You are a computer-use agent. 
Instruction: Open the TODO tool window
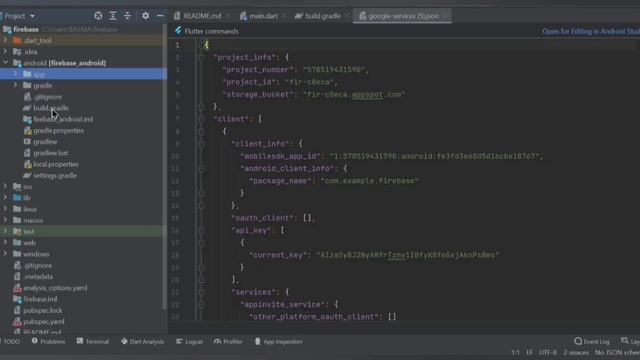point(10,342)
